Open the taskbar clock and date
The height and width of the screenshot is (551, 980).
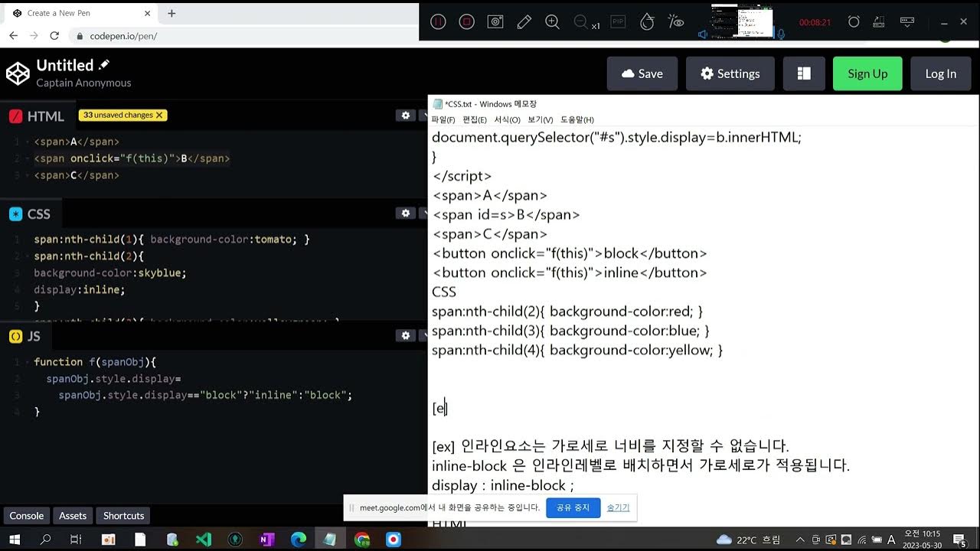coord(923,540)
